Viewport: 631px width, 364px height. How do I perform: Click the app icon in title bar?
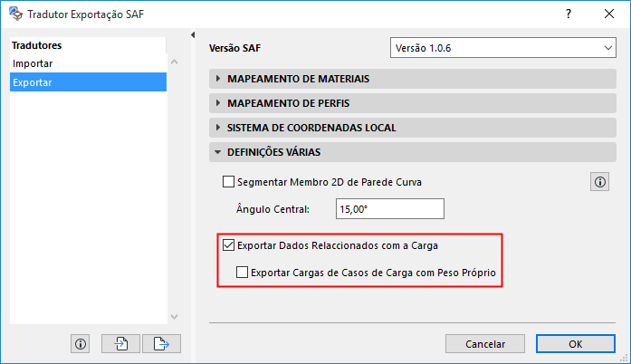pyautogui.click(x=14, y=14)
